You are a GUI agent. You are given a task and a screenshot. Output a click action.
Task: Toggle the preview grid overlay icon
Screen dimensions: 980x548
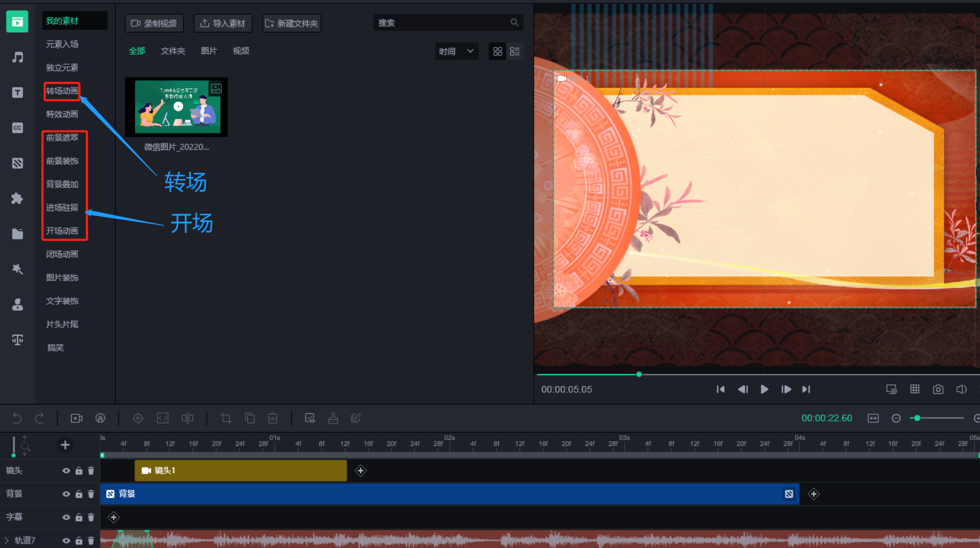tap(915, 389)
